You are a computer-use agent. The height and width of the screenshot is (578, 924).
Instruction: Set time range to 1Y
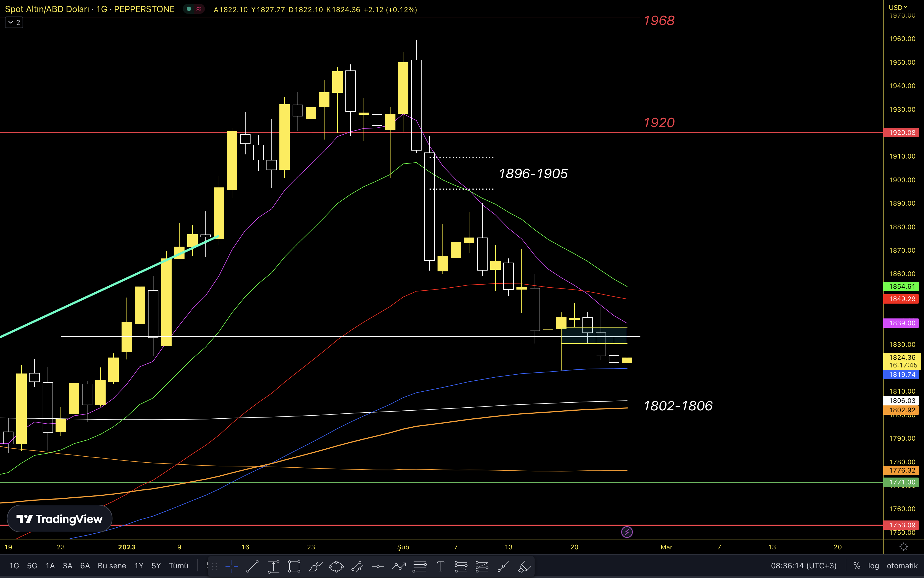pos(139,566)
